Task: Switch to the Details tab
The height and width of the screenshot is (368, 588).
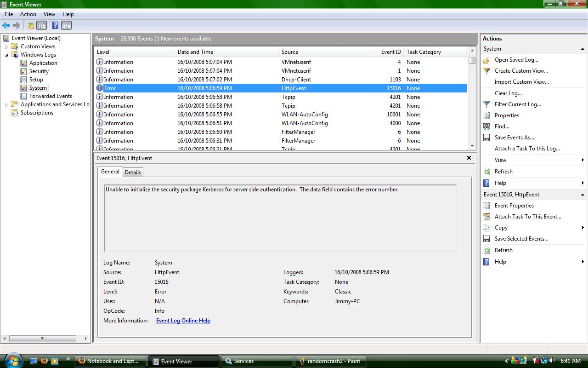Action: point(133,172)
